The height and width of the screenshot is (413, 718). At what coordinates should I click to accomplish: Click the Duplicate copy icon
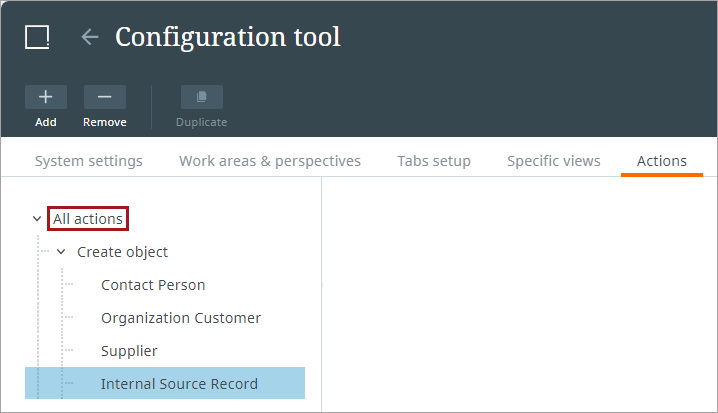(x=201, y=97)
